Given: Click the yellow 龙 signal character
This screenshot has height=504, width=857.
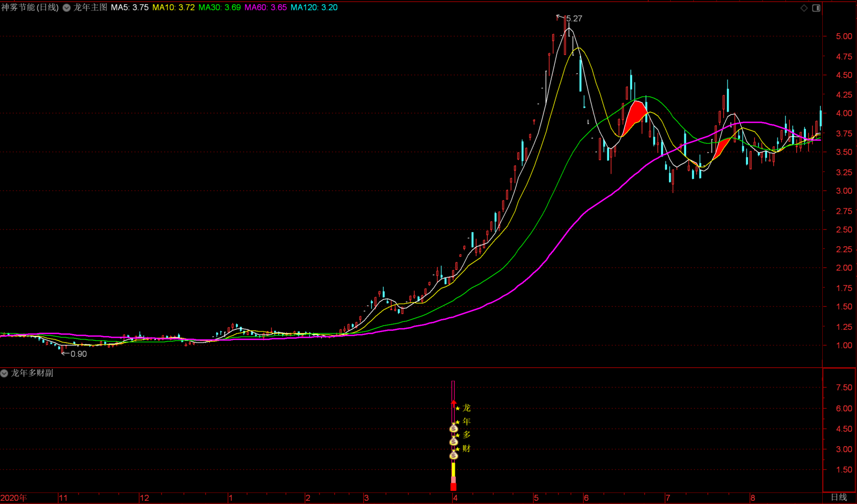Looking at the screenshot, I should click(x=466, y=408).
